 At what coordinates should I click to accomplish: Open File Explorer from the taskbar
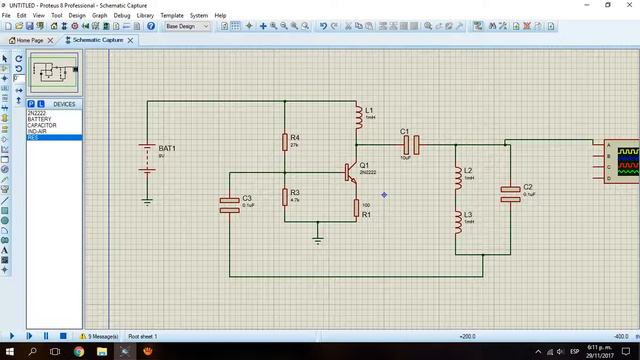tap(102, 351)
